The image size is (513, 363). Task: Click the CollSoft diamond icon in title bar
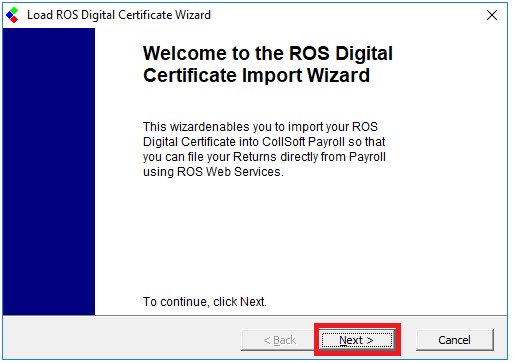pyautogui.click(x=13, y=15)
